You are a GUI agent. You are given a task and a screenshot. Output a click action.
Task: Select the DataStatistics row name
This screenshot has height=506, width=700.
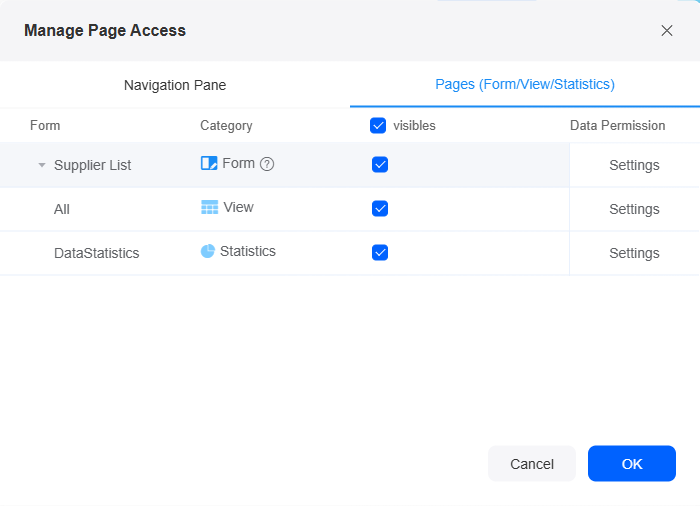pyautogui.click(x=96, y=253)
